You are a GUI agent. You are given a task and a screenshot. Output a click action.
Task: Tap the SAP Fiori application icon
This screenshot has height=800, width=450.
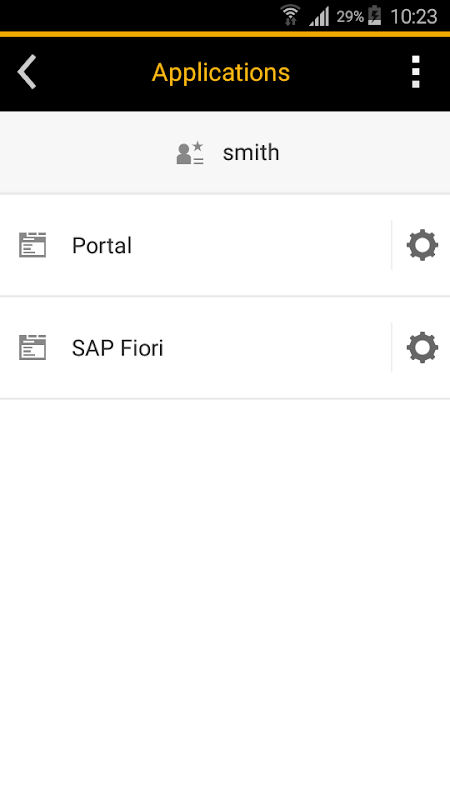(33, 347)
